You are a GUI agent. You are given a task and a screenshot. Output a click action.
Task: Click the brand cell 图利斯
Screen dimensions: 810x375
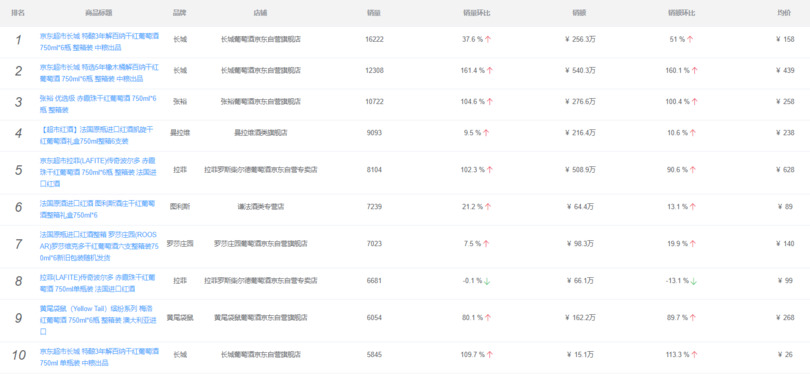180,207
